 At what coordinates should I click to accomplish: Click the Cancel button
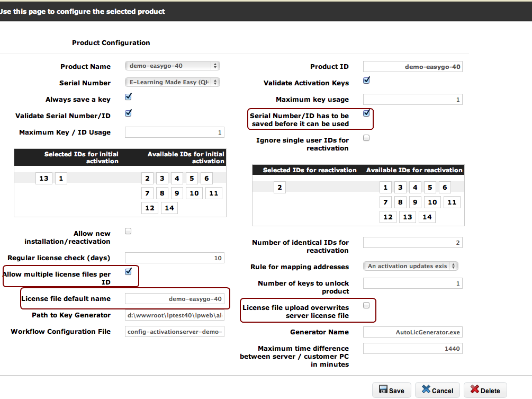pyautogui.click(x=437, y=390)
